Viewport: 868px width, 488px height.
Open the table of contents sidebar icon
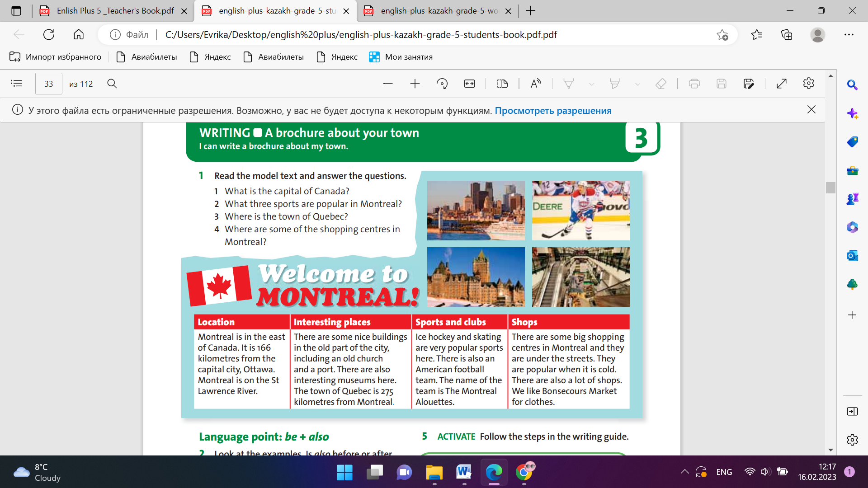coord(16,84)
